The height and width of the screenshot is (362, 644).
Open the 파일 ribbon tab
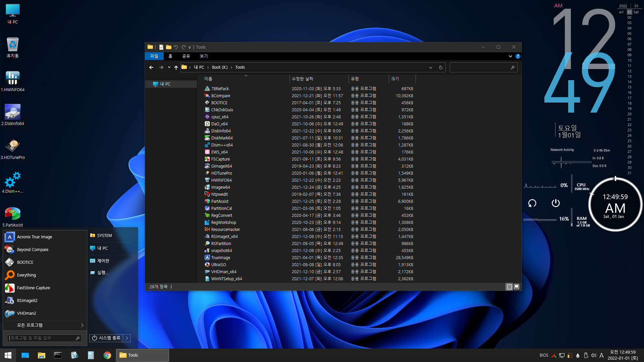click(154, 56)
